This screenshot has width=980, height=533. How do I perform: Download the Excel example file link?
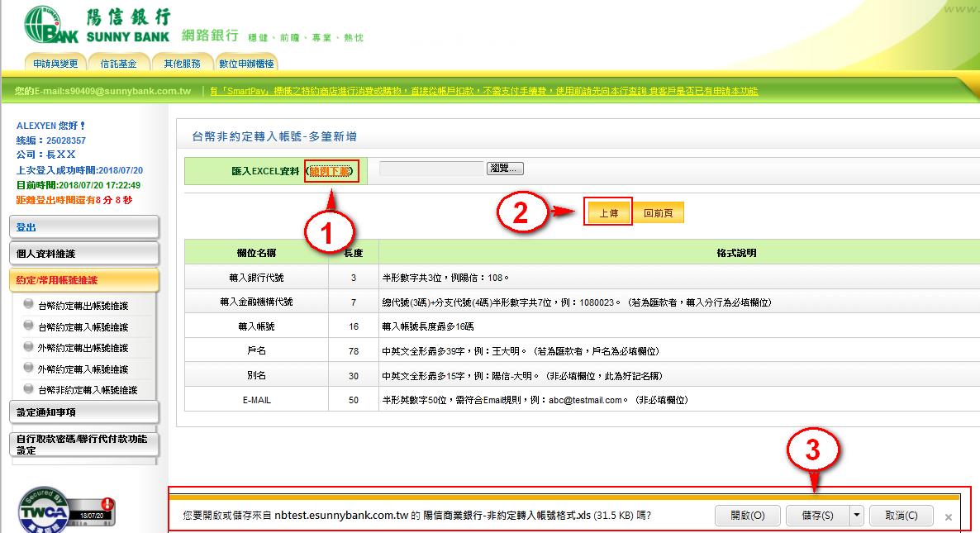(330, 171)
